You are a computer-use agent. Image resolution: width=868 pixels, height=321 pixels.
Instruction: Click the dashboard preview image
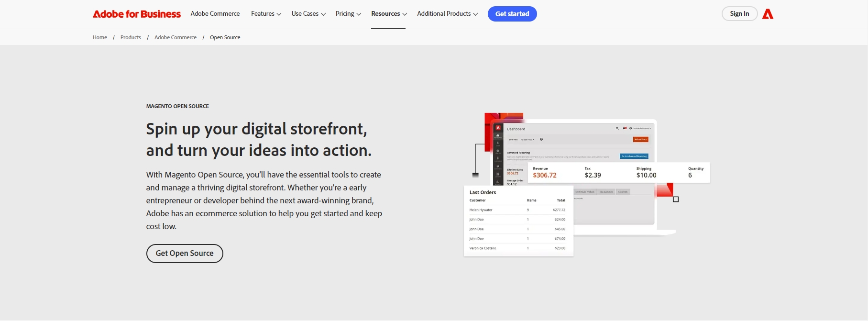pyautogui.click(x=587, y=185)
